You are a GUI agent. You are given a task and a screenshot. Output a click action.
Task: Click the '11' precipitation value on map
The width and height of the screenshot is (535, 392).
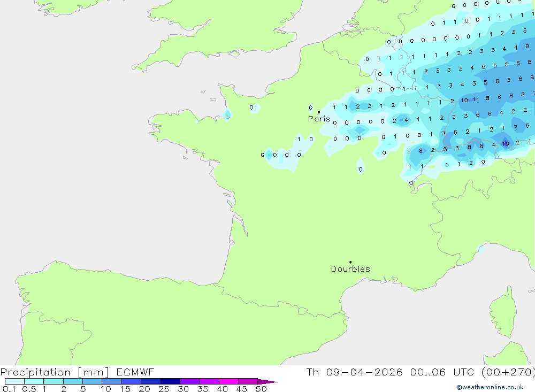coord(476,99)
